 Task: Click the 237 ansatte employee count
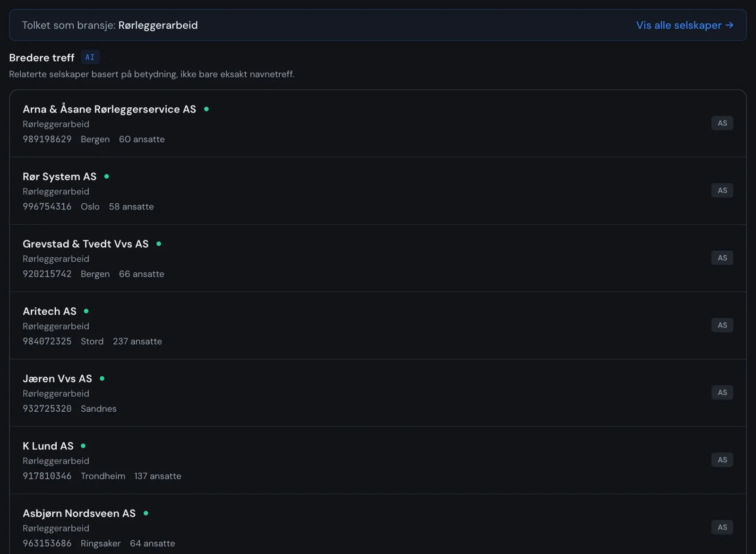tap(137, 341)
